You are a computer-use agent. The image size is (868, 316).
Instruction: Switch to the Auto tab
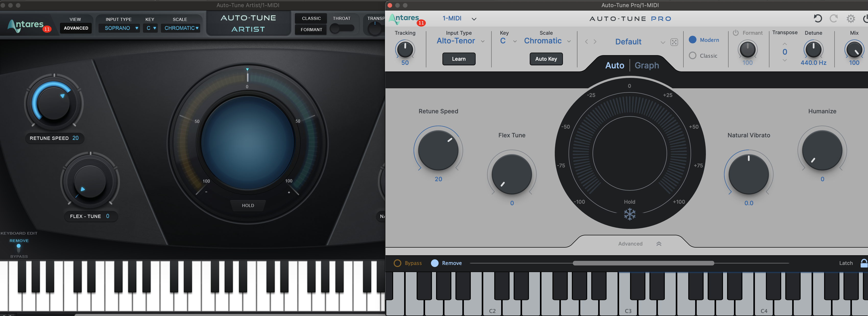[x=614, y=65]
